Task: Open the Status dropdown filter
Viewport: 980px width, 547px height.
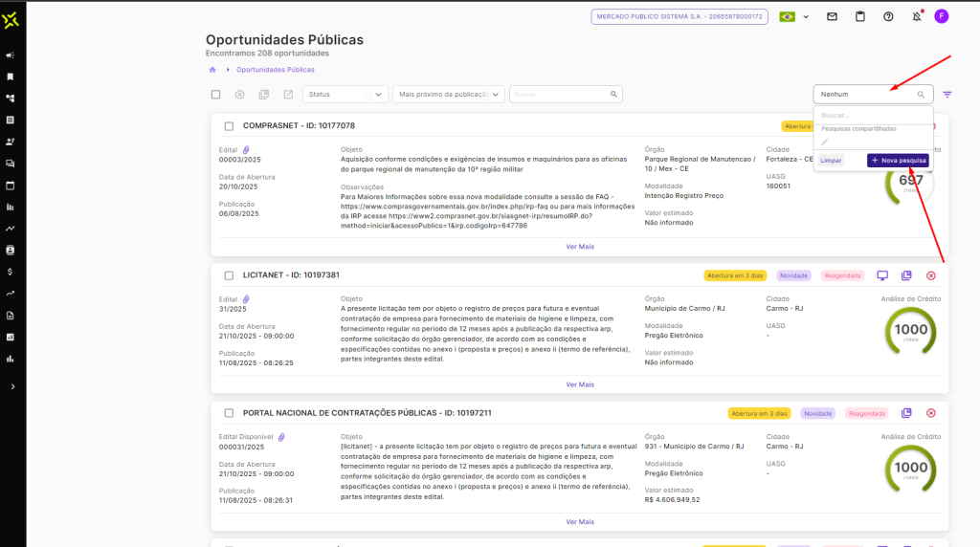Action: 345,95
